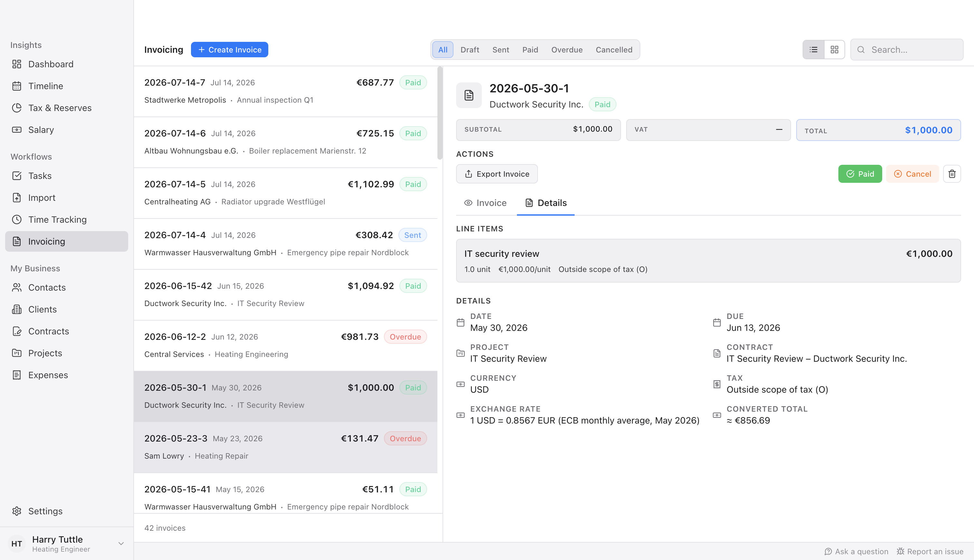Go to Tax & Reserves

66,108
